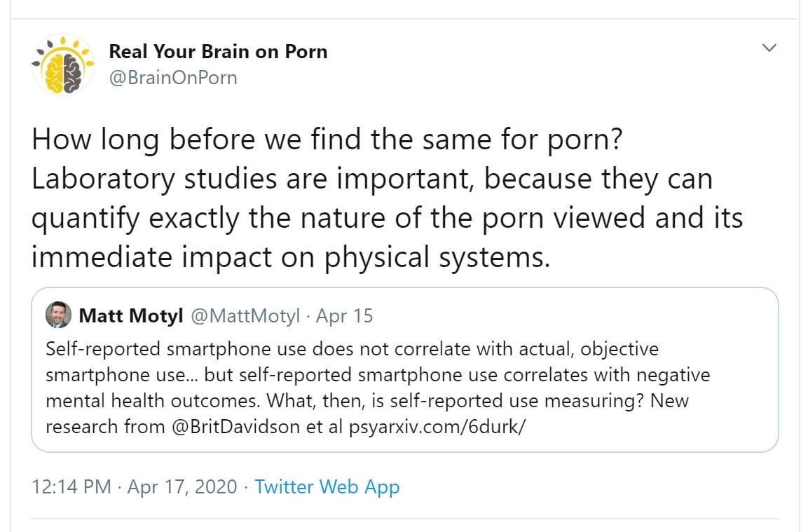808x532 pixels.
Task: Open the psyarxiv.com/6durk/ link
Action: pyautogui.click(x=436, y=426)
